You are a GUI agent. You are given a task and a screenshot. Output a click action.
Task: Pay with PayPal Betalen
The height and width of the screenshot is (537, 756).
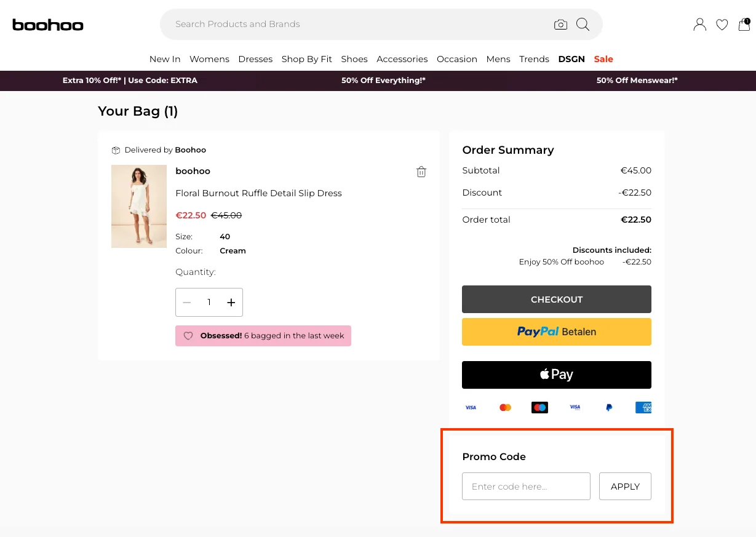point(556,332)
